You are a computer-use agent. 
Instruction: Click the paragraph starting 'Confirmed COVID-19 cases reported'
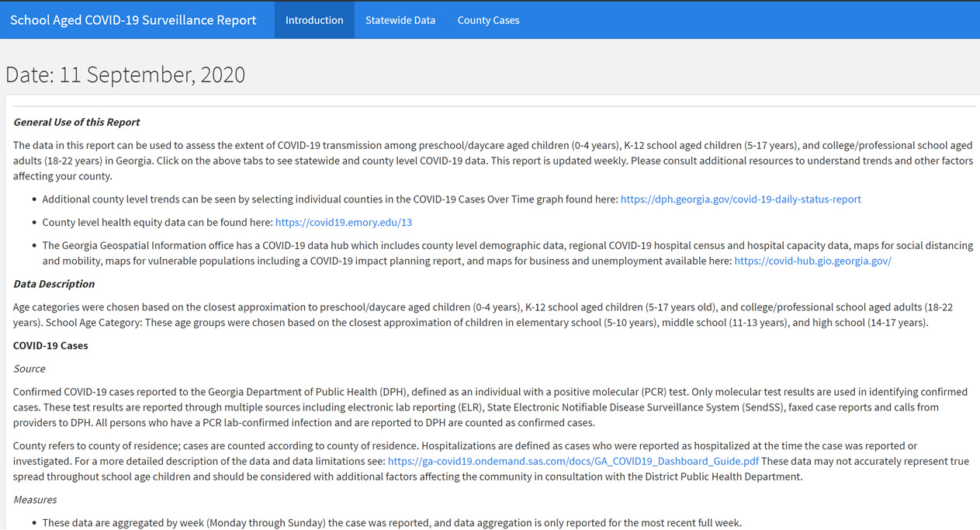point(490,407)
